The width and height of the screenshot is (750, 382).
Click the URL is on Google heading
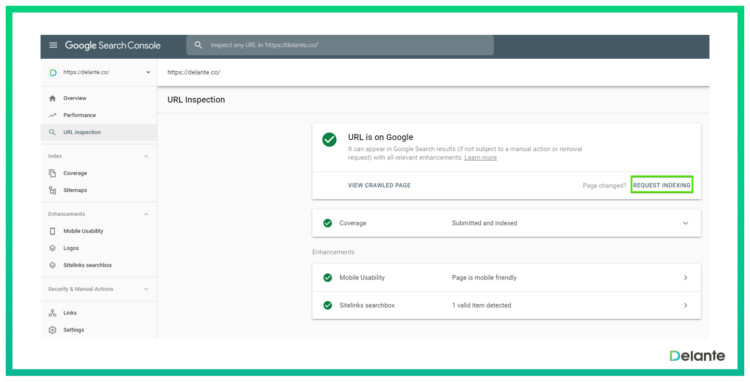(x=380, y=137)
